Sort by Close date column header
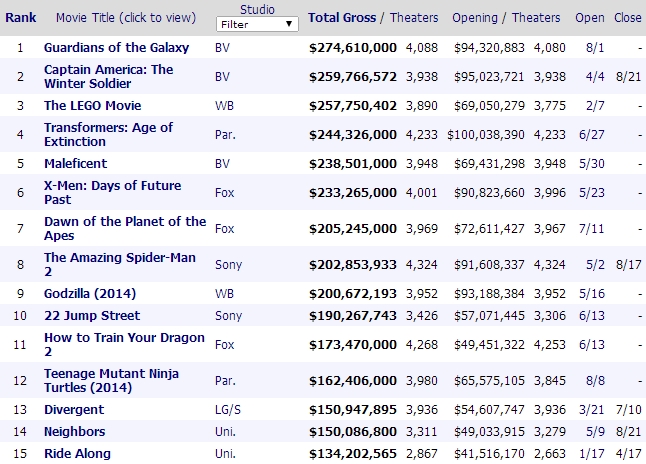 (x=628, y=17)
